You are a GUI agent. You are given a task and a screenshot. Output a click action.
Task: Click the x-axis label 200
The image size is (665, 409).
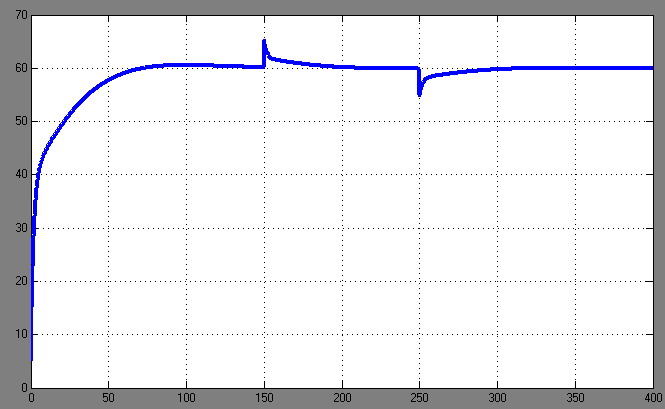342,398
